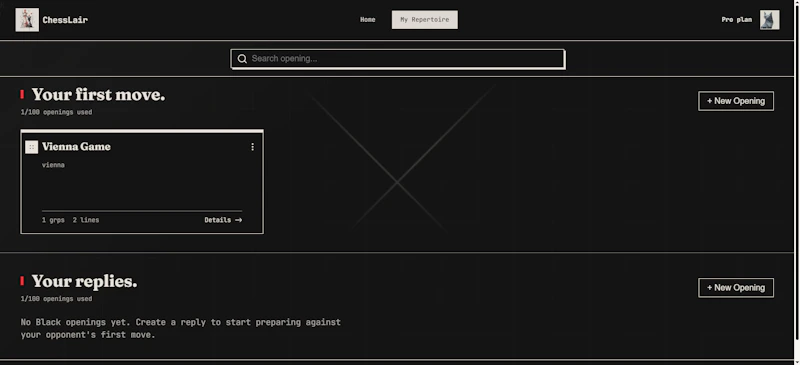Click the Pro plan label
Viewport: 800px width, 365px height.
(736, 20)
